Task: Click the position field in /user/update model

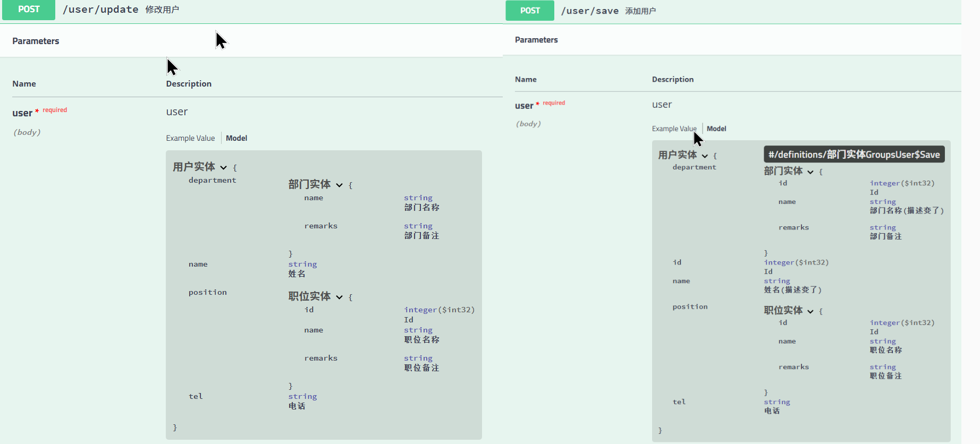Action: [207, 292]
